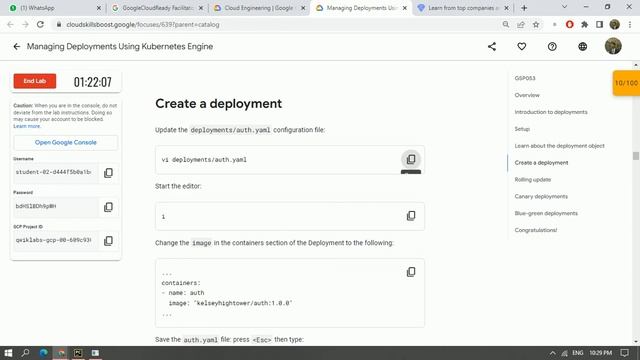This screenshot has width=640, height=360.
Task: Go back using the lab title arrow
Action: coord(16,47)
